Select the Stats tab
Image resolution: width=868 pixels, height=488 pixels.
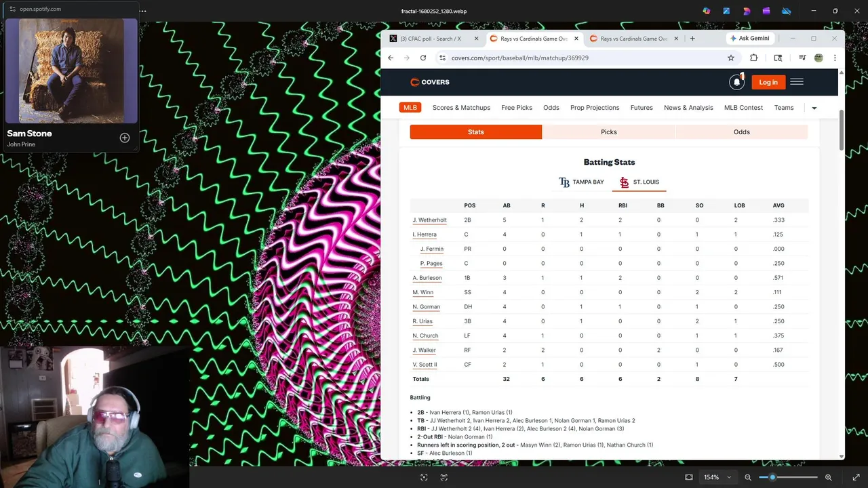[476, 132]
